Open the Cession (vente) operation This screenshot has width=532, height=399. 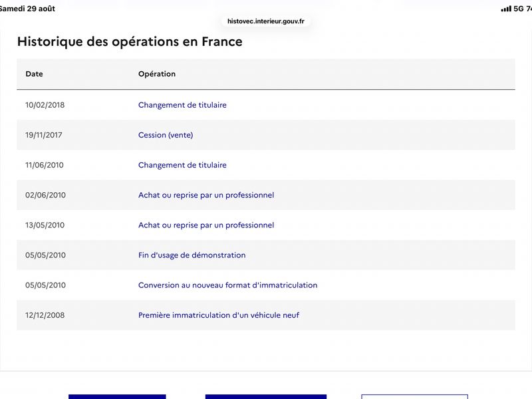[x=166, y=135]
